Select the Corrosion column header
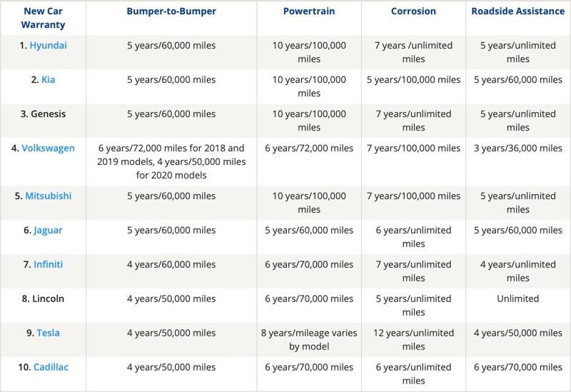 coord(413,11)
